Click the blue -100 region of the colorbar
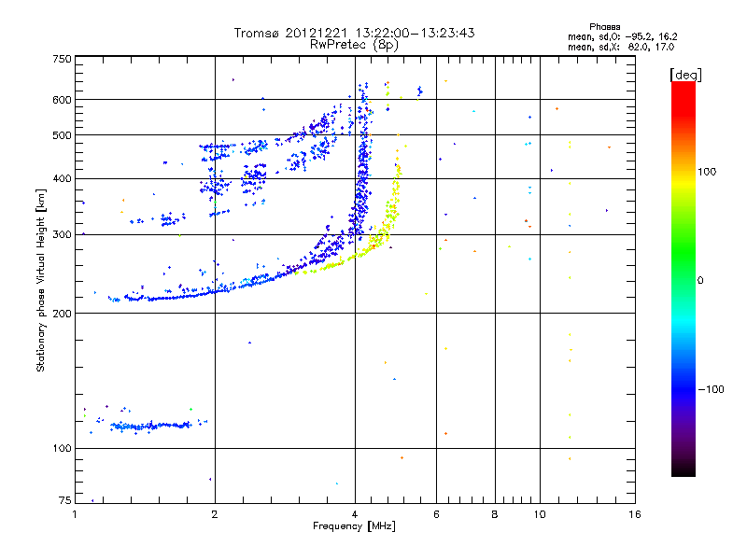This screenshot has width=747, height=560. pos(684,389)
